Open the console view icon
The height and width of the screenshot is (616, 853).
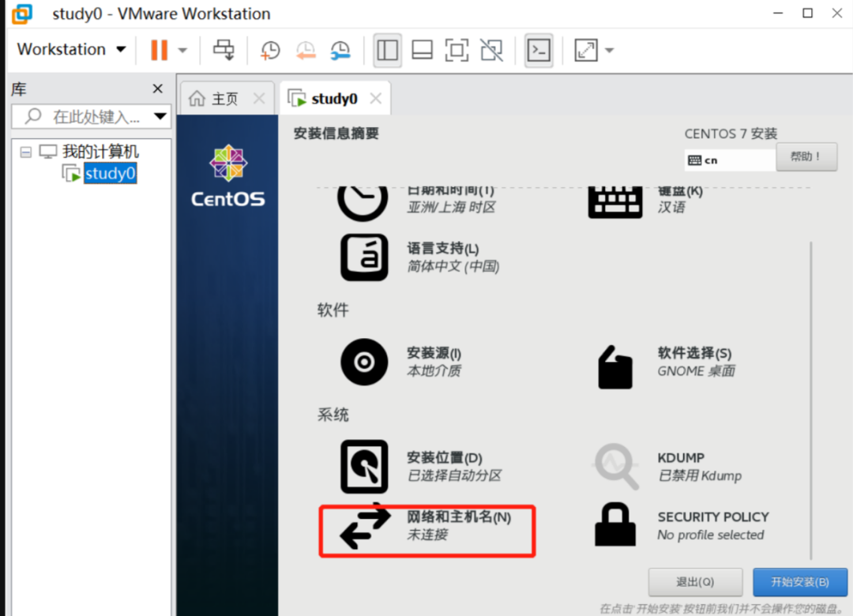pos(539,50)
